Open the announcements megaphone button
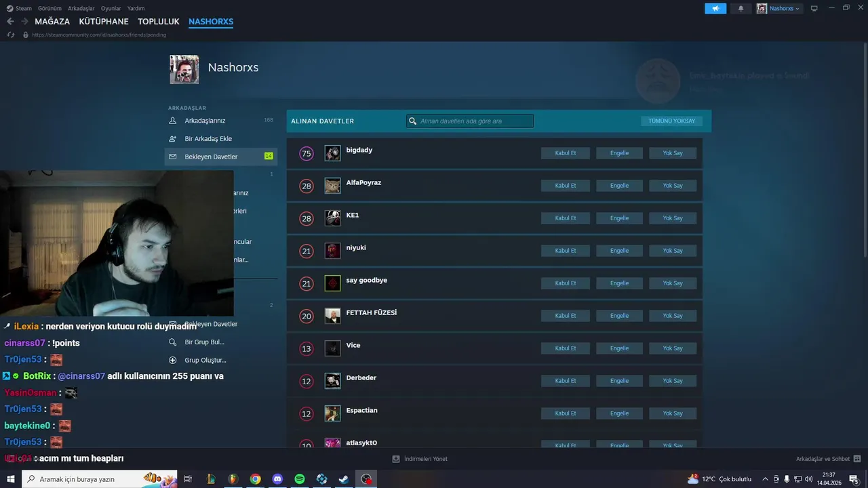 tap(715, 8)
